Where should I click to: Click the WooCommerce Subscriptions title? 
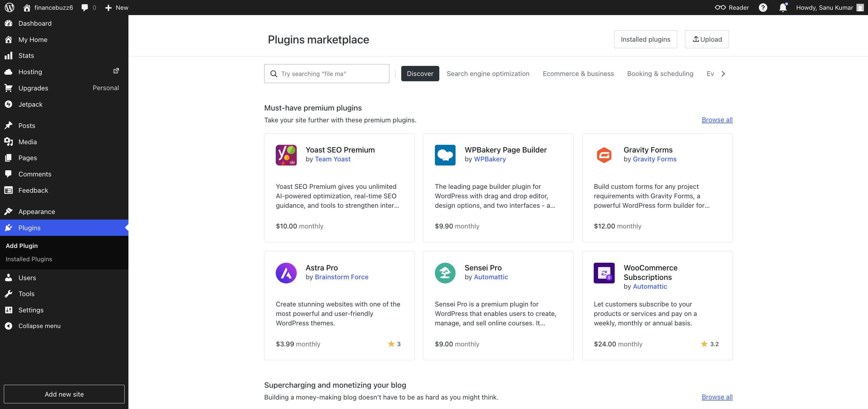point(650,272)
